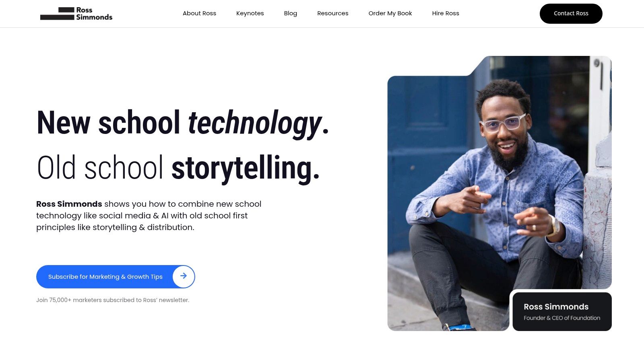Click the Ross Simmonds logo
644x362 pixels.
[76, 14]
